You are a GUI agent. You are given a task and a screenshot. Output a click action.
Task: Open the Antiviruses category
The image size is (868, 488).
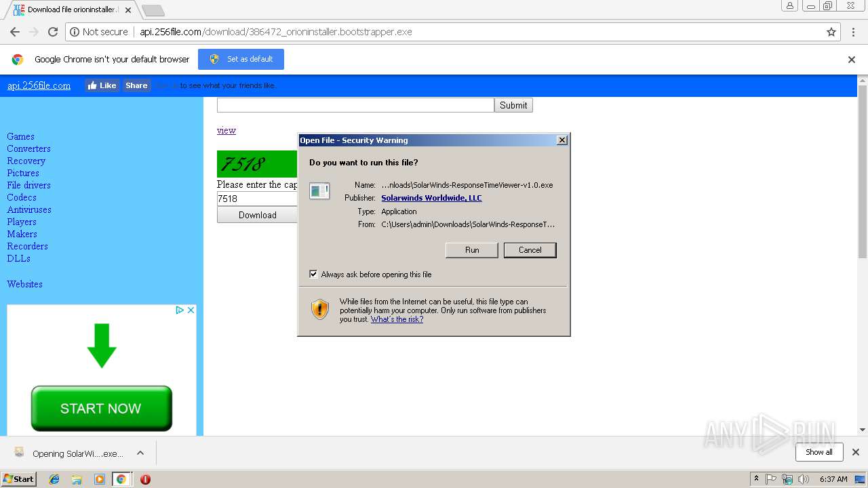pos(29,209)
